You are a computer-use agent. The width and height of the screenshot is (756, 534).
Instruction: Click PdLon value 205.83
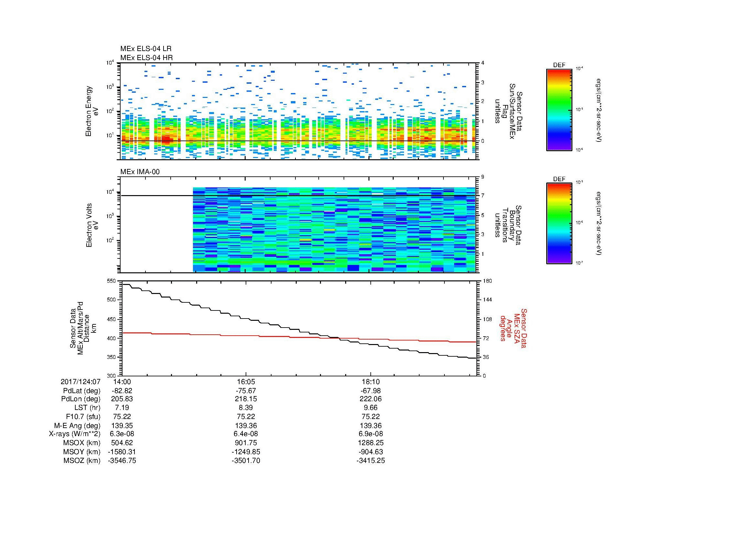point(122,399)
